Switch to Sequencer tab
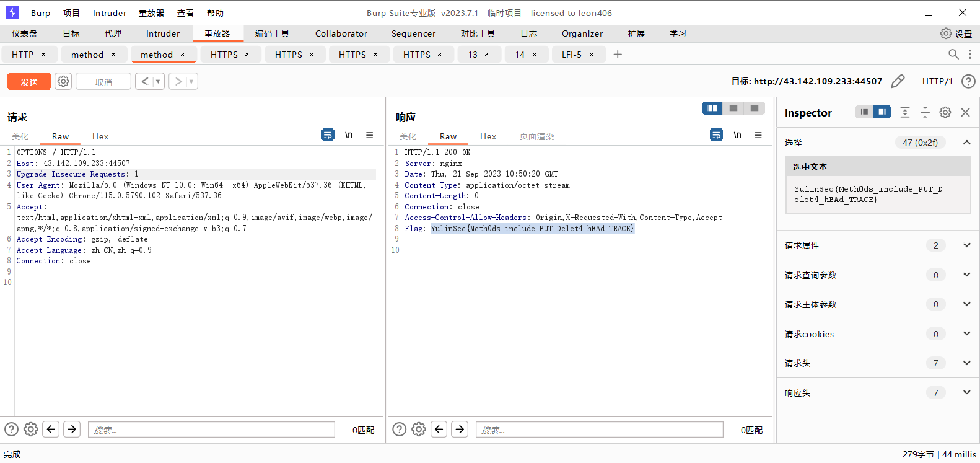The height and width of the screenshot is (463, 980). point(413,33)
